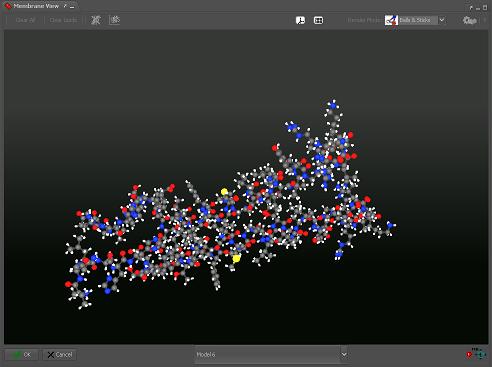Click the boxed molecule icon in toolbar
This screenshot has height=367, width=492.
click(x=115, y=20)
